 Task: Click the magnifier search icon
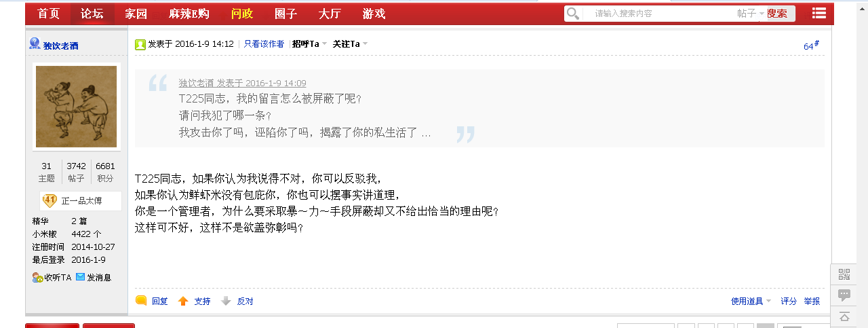click(x=573, y=14)
